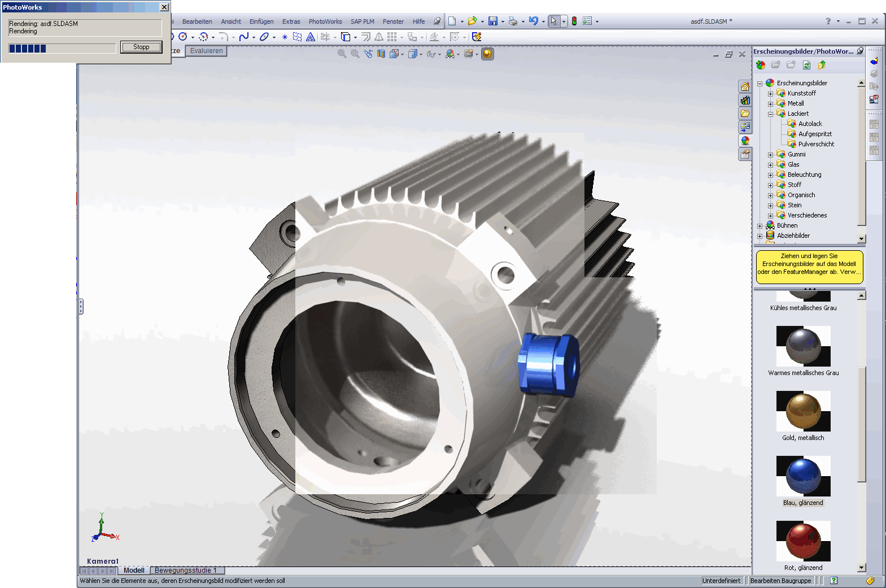Open the Undo history dropdown arrow

tap(543, 21)
